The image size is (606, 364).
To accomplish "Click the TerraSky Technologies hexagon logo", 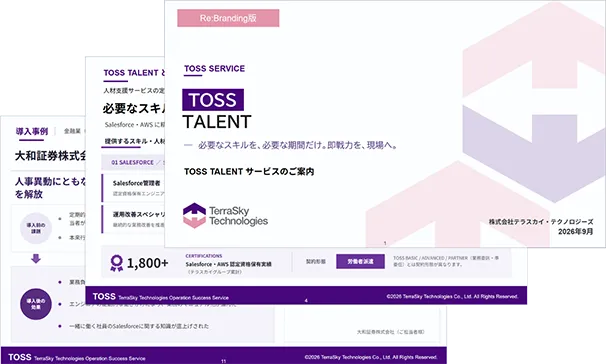I will [x=194, y=215].
